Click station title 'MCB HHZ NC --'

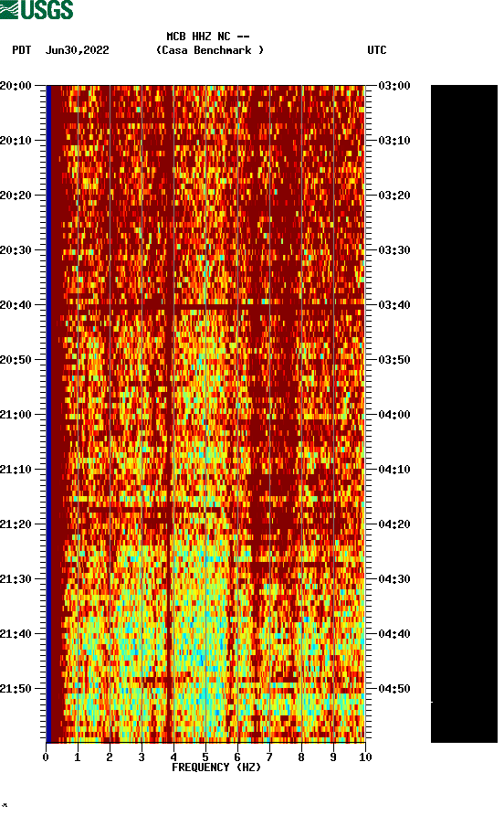point(208,37)
